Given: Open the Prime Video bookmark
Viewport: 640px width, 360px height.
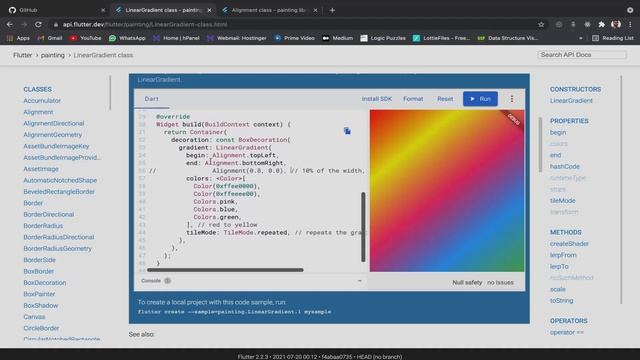Looking at the screenshot, I should click(294, 38).
